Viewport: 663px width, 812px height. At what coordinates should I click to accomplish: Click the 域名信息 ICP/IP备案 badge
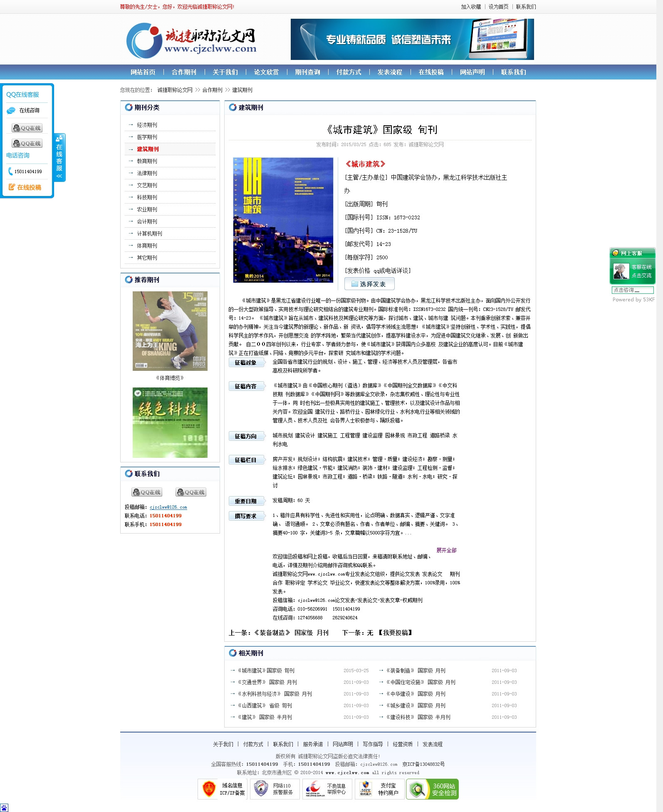(x=223, y=789)
